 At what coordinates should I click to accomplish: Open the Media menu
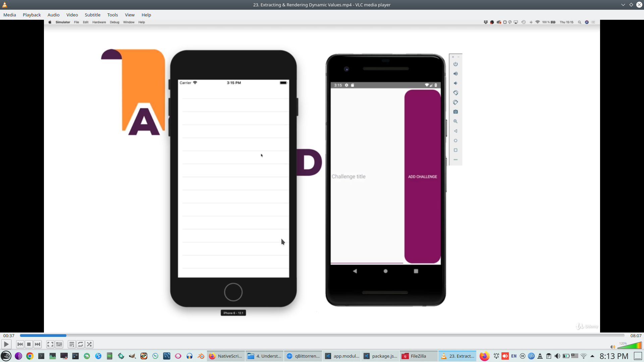(x=9, y=15)
